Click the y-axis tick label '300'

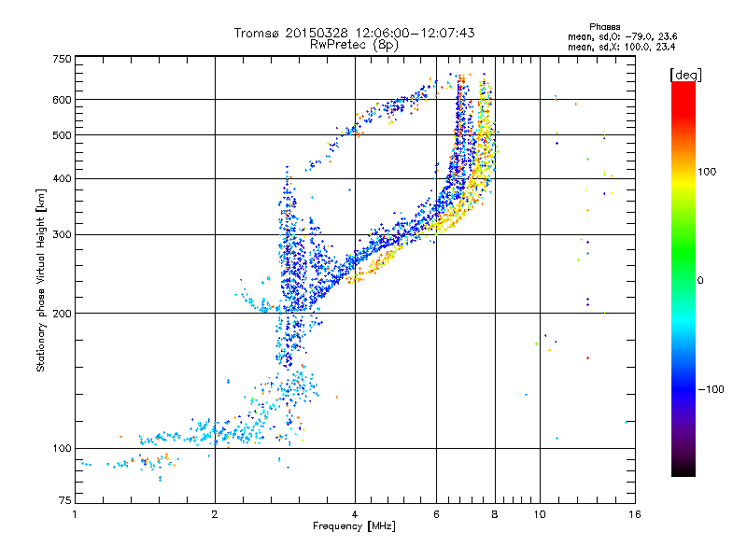click(63, 235)
